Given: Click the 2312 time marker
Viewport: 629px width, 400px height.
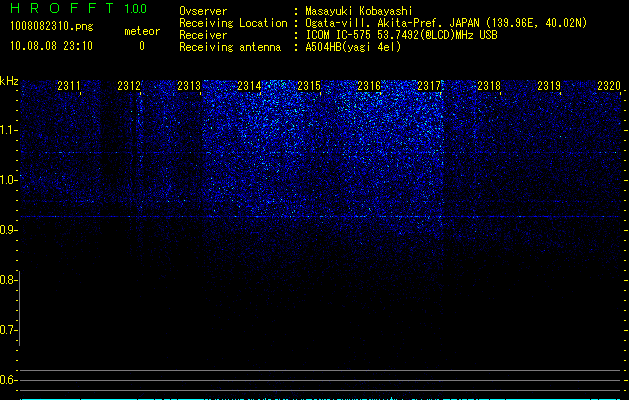Looking at the screenshot, I should 129,85.
